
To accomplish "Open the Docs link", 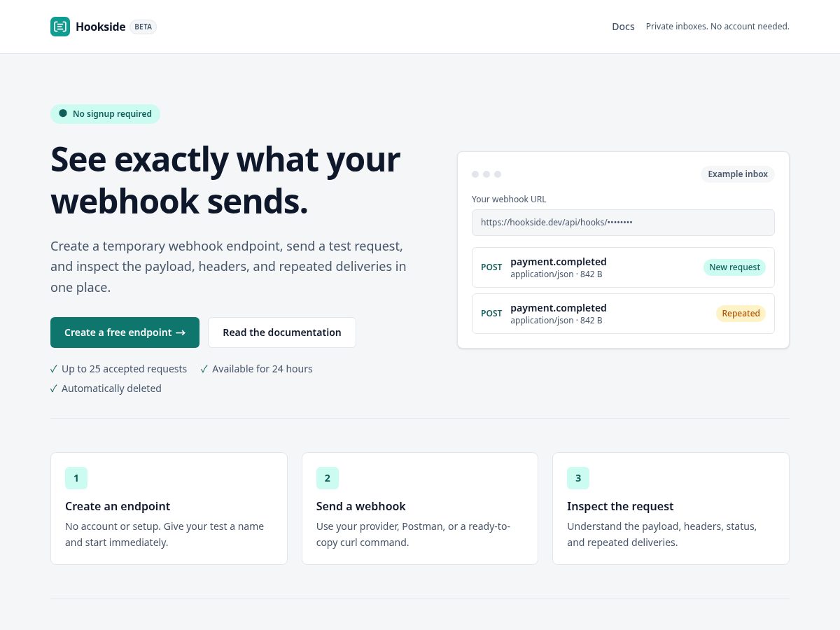I will pos(623,27).
